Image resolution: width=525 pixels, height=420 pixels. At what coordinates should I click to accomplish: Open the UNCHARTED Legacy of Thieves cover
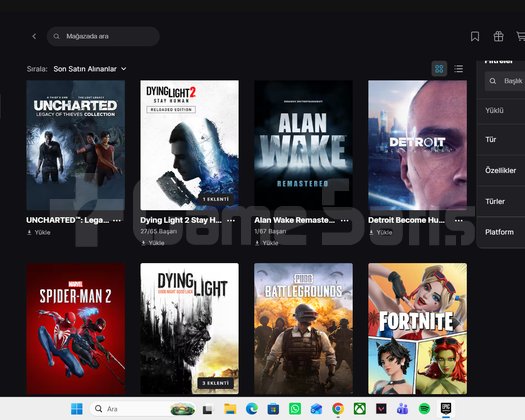click(x=76, y=145)
